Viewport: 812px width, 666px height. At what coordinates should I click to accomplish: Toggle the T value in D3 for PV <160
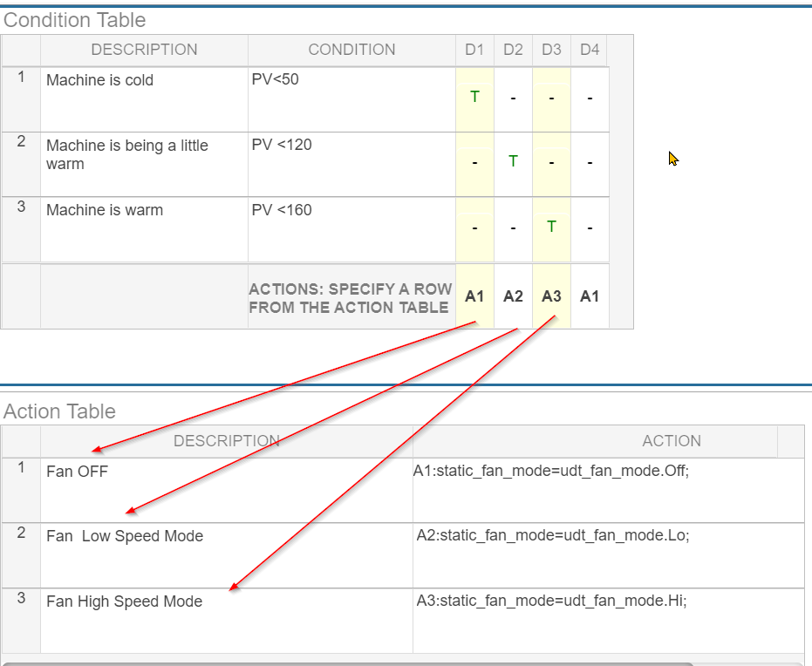(551, 228)
